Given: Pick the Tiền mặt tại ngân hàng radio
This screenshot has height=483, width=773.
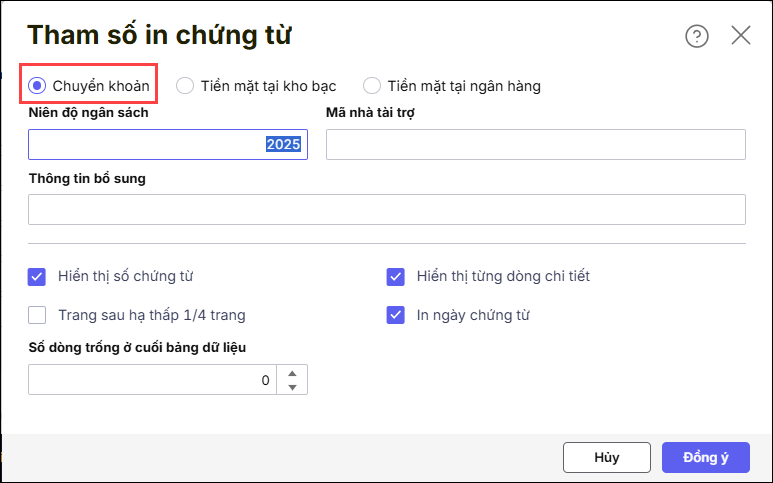Looking at the screenshot, I should [x=372, y=86].
